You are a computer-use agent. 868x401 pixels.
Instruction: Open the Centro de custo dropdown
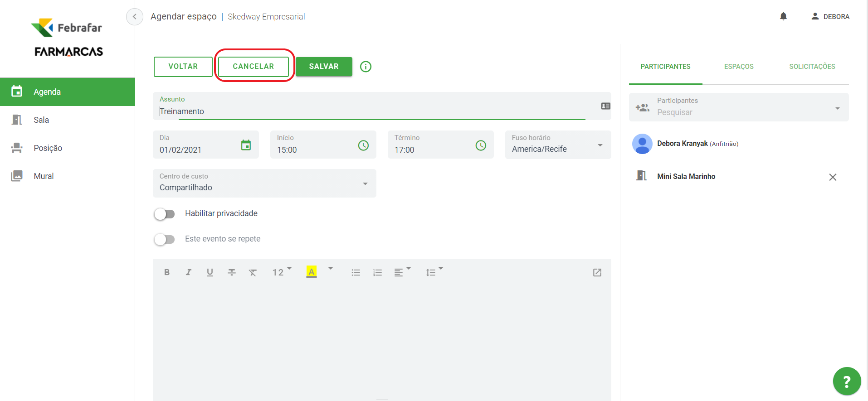(x=365, y=184)
